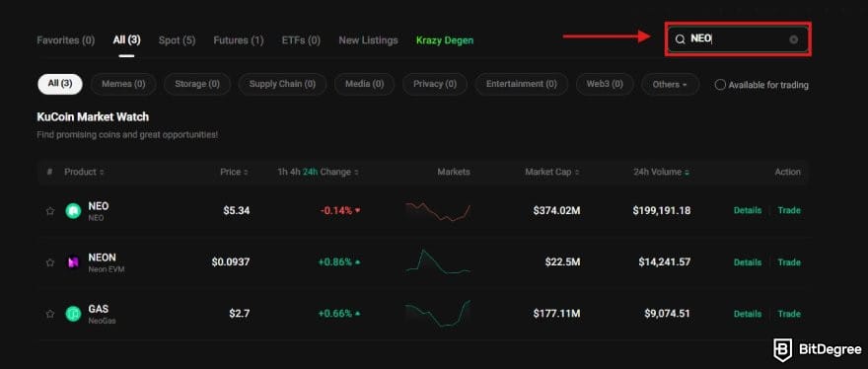
Task: Open Details for NEO
Action: click(748, 210)
